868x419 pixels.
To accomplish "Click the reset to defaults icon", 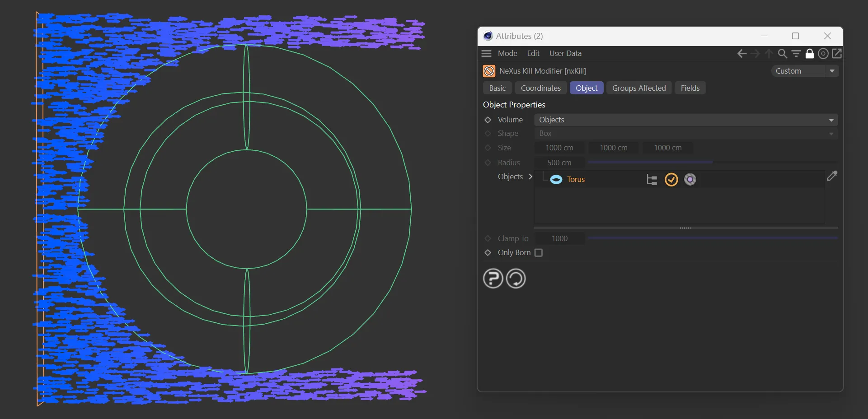I will click(516, 279).
